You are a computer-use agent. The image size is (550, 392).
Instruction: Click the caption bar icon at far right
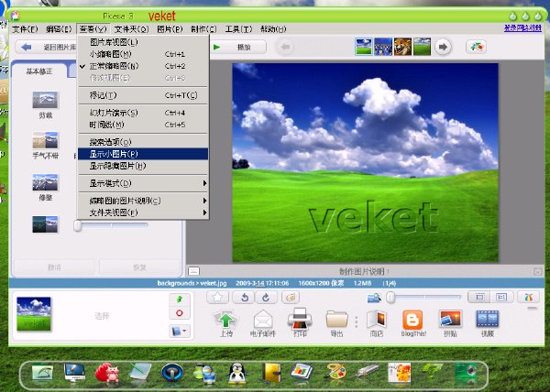pos(538,271)
